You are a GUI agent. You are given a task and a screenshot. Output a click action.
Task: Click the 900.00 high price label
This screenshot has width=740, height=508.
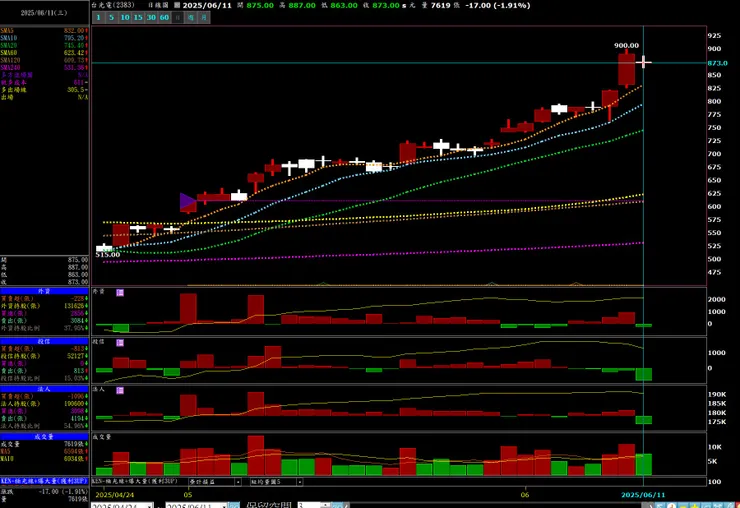click(x=626, y=46)
